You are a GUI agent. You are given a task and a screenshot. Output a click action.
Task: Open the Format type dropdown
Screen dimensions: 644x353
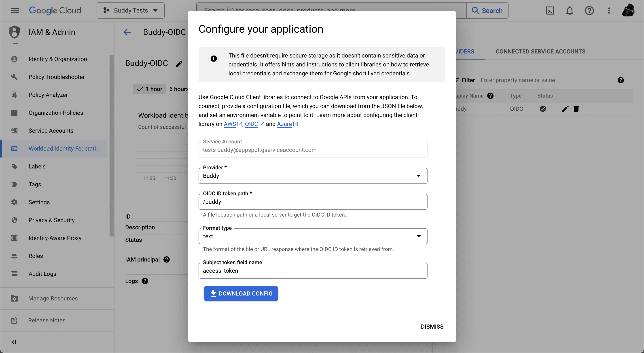pyautogui.click(x=313, y=236)
